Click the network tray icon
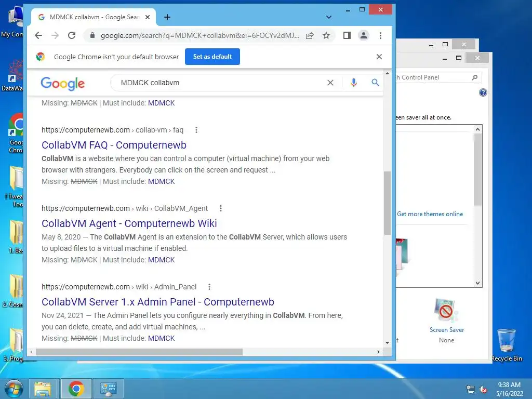The image size is (532, 399). 471,390
